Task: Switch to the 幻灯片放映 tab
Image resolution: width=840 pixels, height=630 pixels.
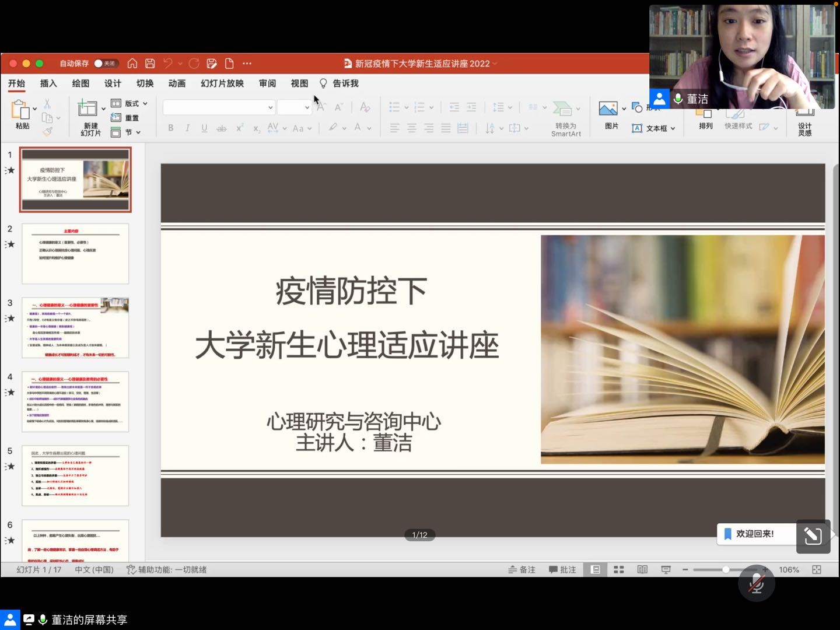Action: (x=222, y=83)
